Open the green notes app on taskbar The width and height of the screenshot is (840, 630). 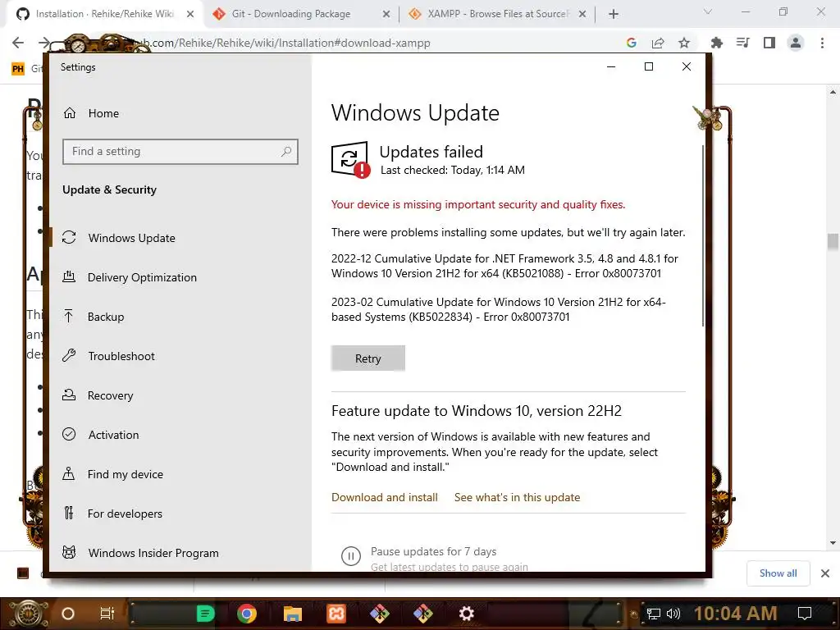[x=205, y=614]
